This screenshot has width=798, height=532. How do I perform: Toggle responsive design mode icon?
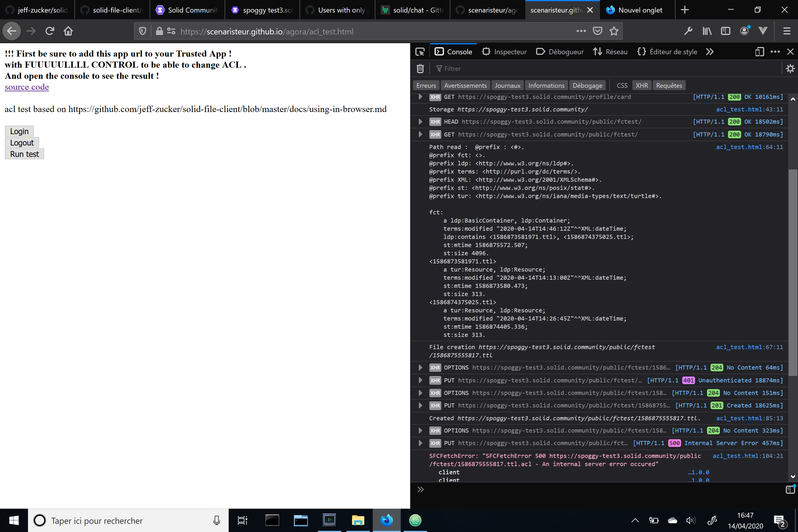pos(760,52)
